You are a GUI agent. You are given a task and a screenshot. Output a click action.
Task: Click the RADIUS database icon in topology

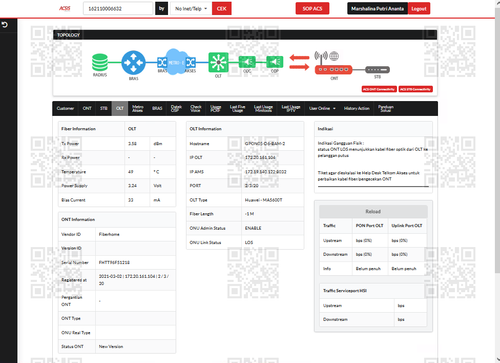[x=100, y=62]
